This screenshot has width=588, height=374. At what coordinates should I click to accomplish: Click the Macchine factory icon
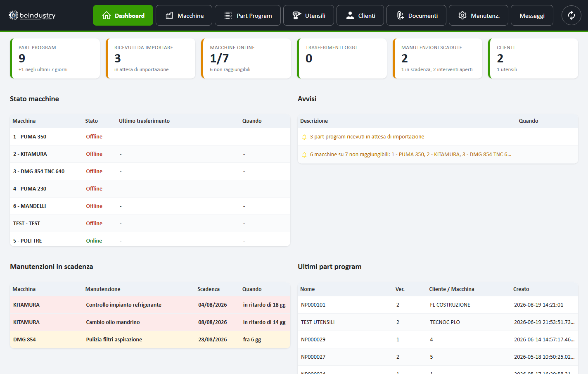point(169,15)
